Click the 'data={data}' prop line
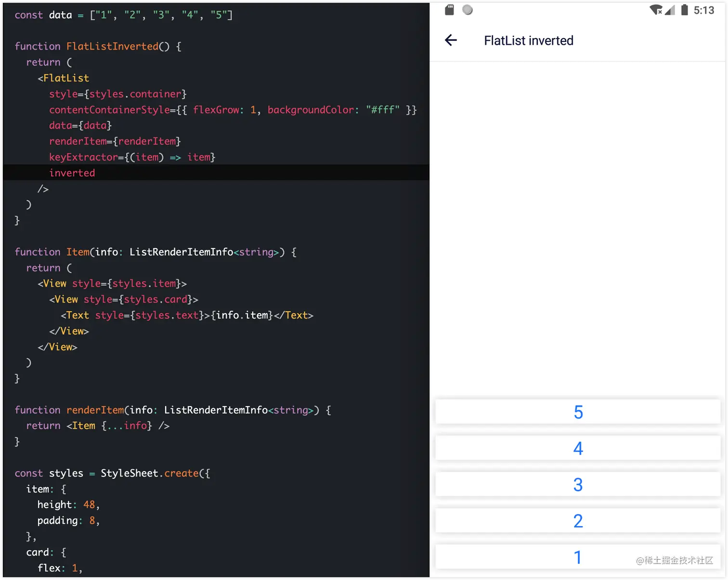Screen dimensions: 728x580 [x=80, y=126]
